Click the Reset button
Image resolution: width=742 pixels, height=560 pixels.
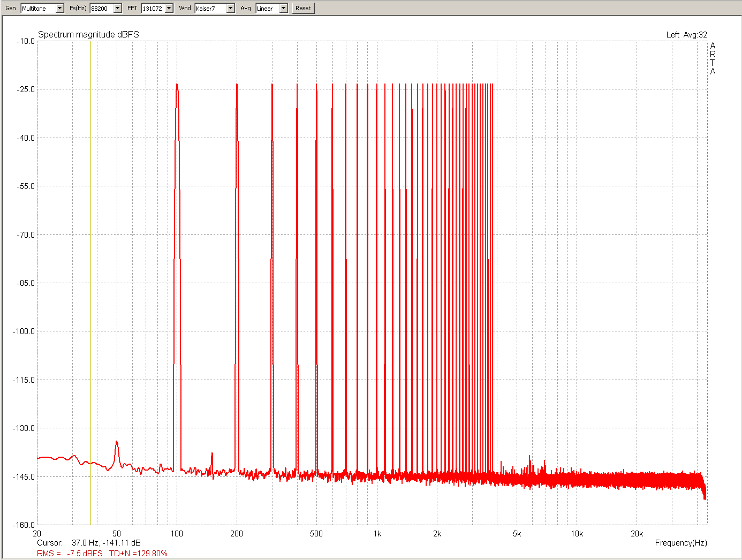[x=303, y=8]
